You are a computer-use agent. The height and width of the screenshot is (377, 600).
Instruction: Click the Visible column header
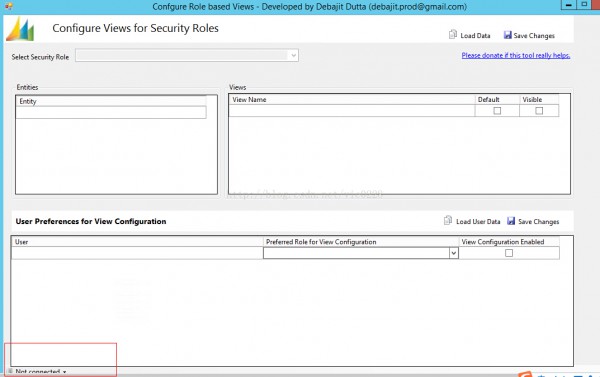(539, 100)
